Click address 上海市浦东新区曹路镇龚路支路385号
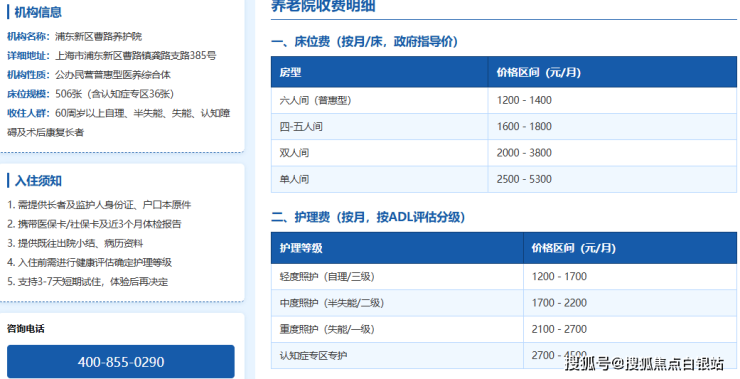The width and height of the screenshot is (740, 379). (136, 56)
